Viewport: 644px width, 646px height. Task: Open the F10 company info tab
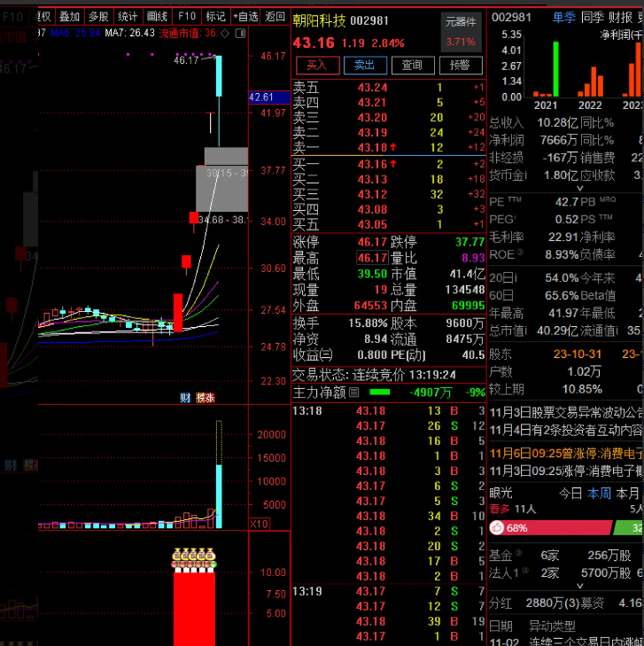[186, 16]
